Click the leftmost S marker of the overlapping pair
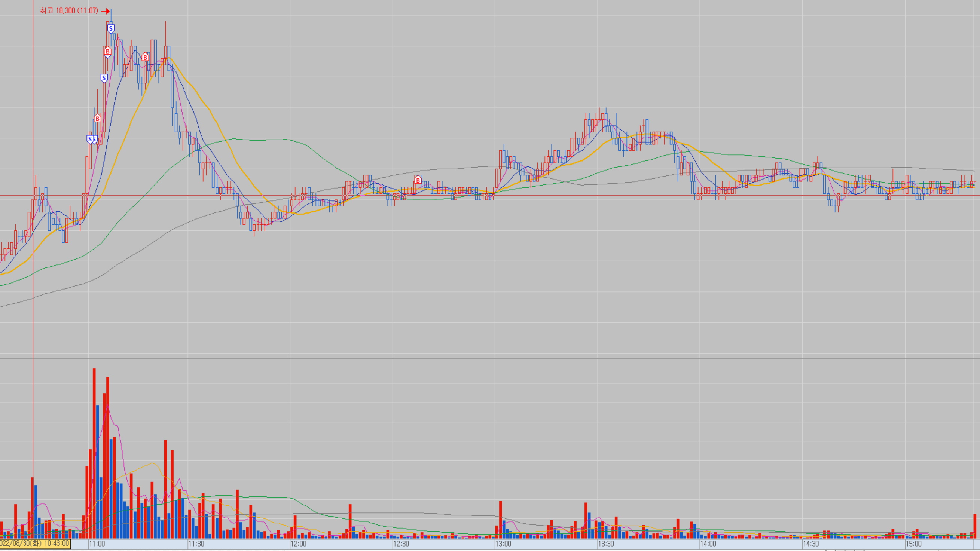 click(90, 139)
